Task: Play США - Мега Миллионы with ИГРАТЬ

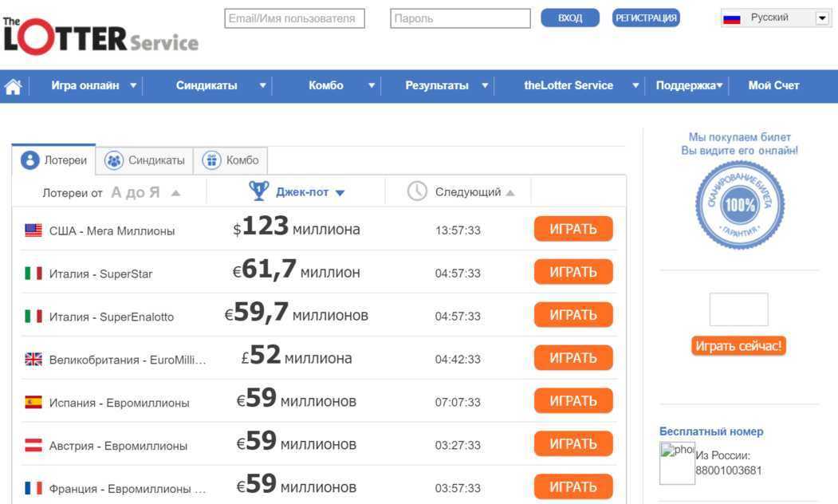Action: [x=573, y=229]
